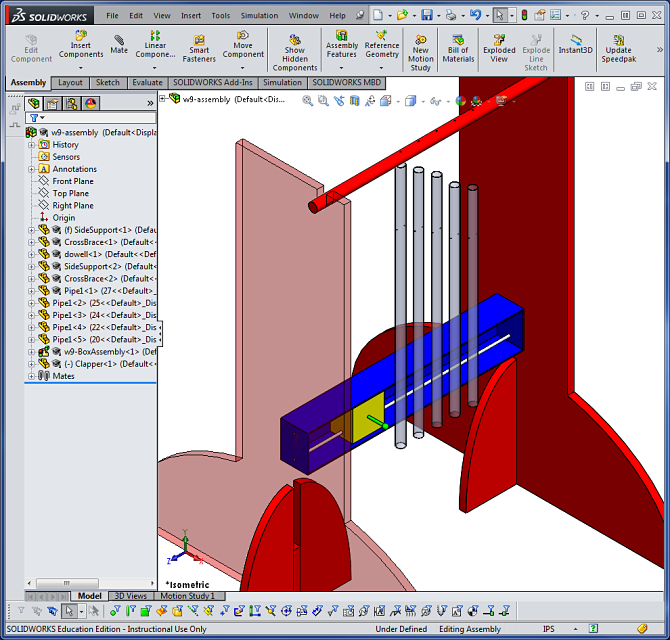
Task: Expand w9-BoxAssembly<1> node
Action: [31, 352]
